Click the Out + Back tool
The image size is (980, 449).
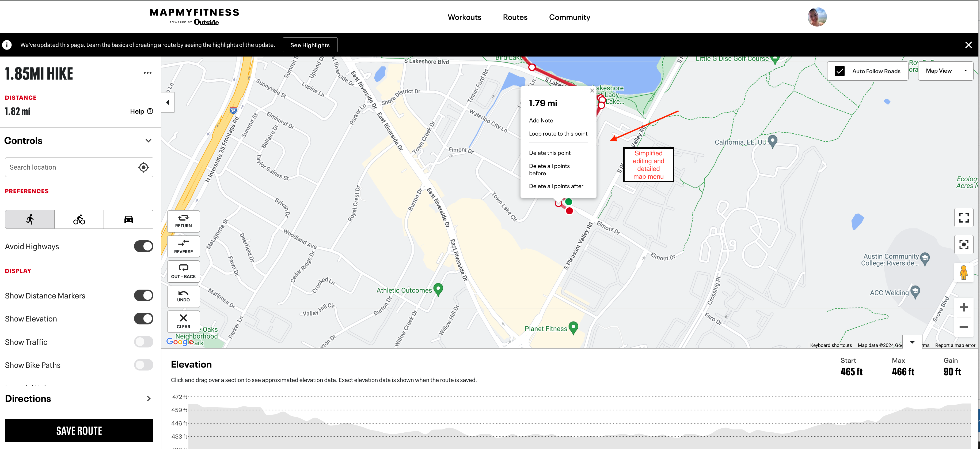[x=183, y=271]
